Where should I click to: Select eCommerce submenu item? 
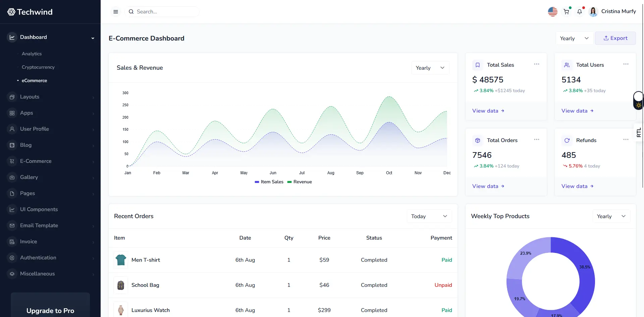click(x=34, y=80)
